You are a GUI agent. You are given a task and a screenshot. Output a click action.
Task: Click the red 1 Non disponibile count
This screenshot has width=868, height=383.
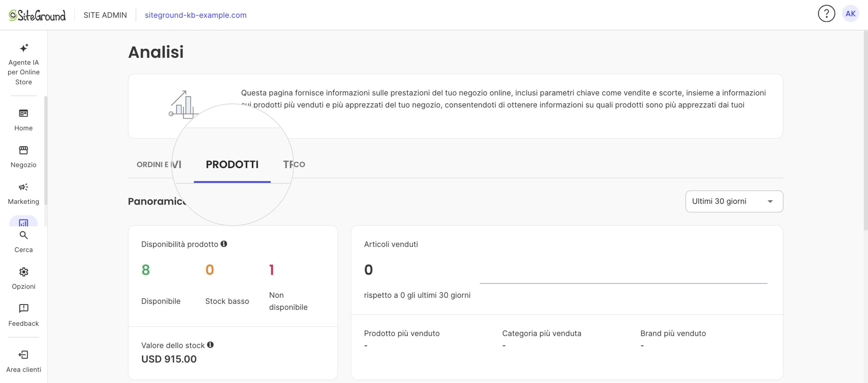tap(271, 270)
